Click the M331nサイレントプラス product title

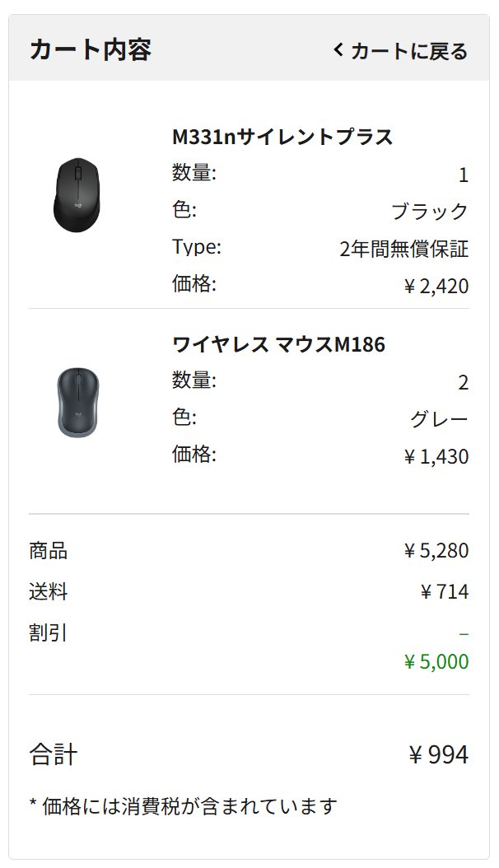282,137
